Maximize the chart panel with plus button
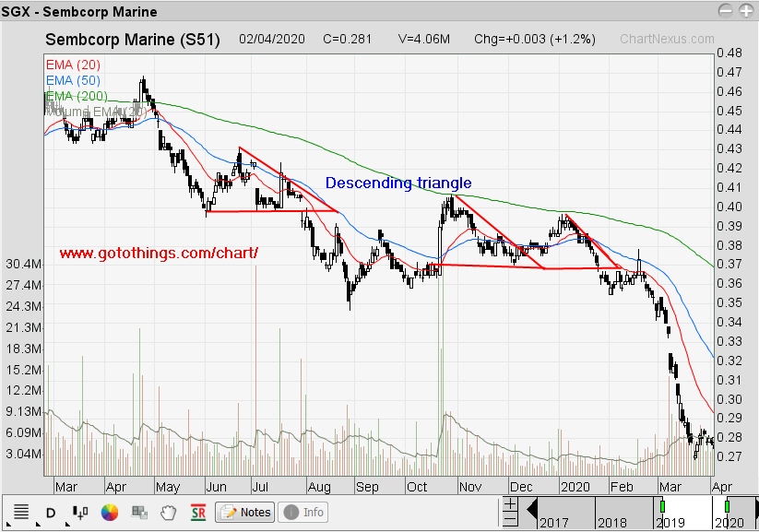Viewport: 759px width, 532px height. (746, 11)
